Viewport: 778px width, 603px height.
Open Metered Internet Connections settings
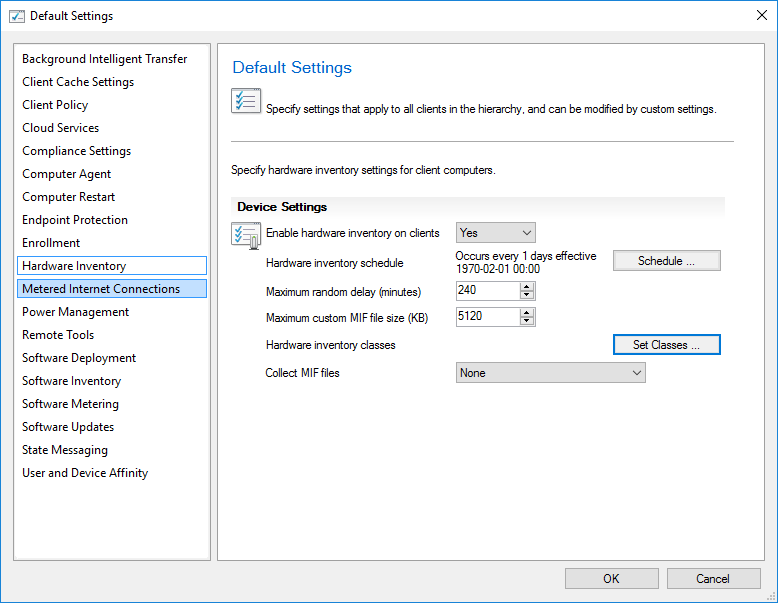[x=112, y=289]
